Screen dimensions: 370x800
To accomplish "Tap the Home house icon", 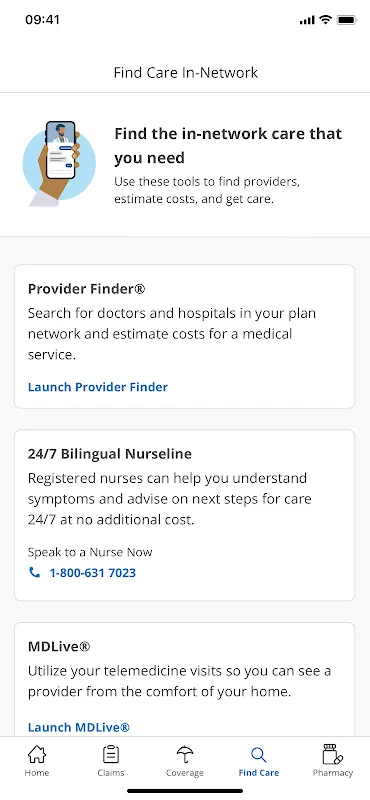I will pos(37,754).
